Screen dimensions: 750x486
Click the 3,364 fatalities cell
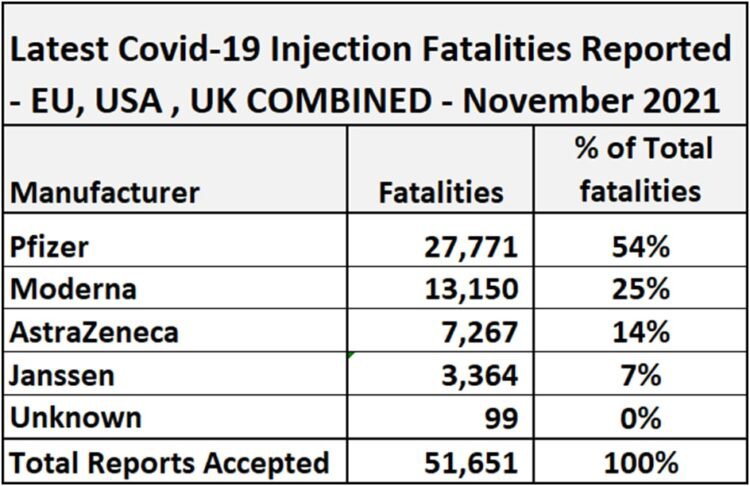[x=478, y=377]
